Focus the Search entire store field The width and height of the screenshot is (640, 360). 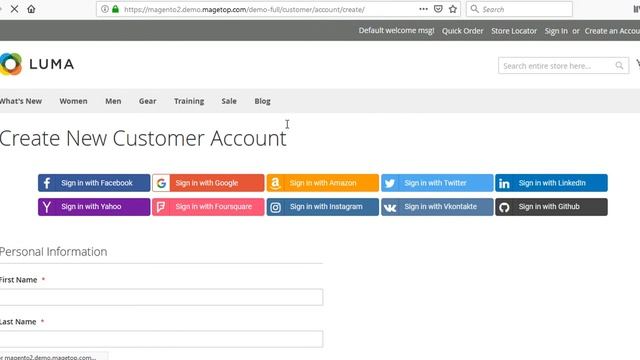(563, 66)
